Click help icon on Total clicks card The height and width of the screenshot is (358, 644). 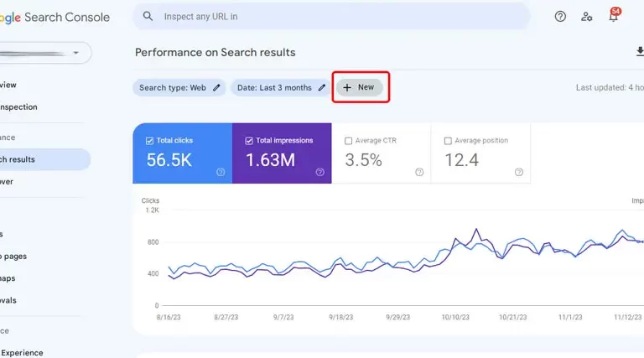tap(221, 172)
